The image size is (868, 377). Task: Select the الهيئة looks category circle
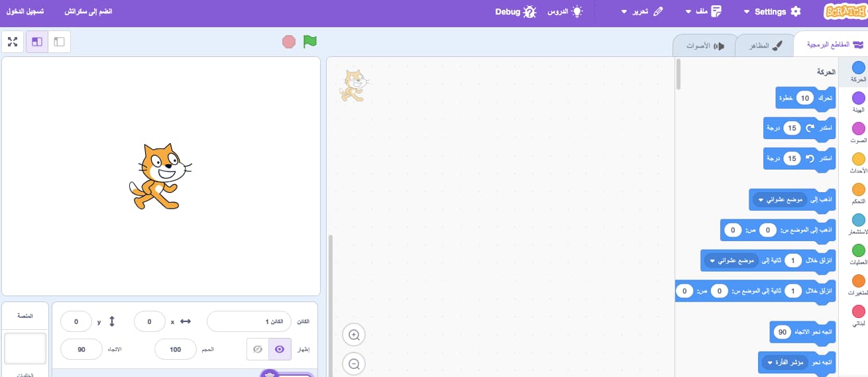(x=858, y=98)
